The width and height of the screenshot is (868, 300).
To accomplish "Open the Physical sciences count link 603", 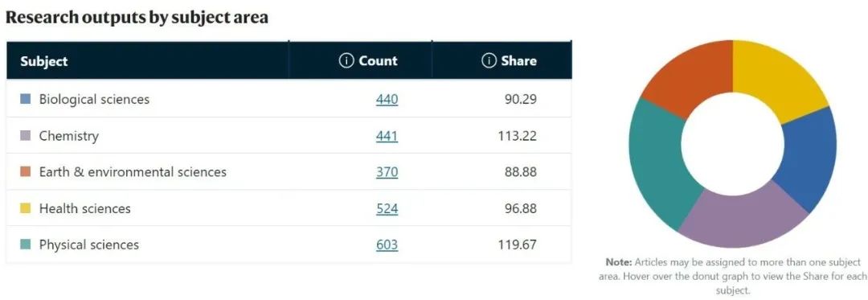I will pyautogui.click(x=387, y=245).
